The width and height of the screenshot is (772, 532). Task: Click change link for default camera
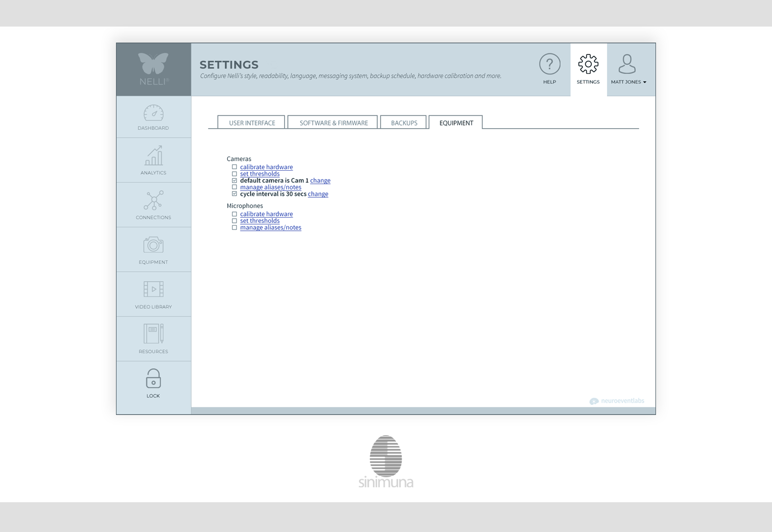(x=320, y=180)
